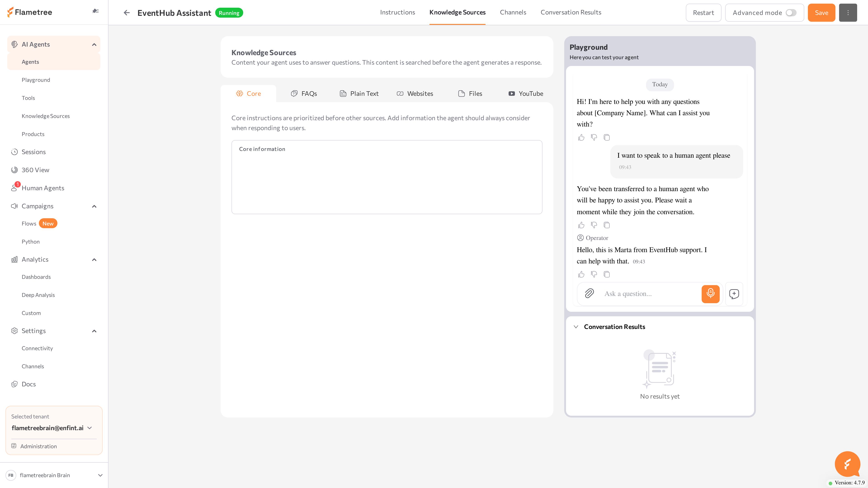Image resolution: width=868 pixels, height=488 pixels.
Task: Click the Flametree logo
Action: [30, 12]
